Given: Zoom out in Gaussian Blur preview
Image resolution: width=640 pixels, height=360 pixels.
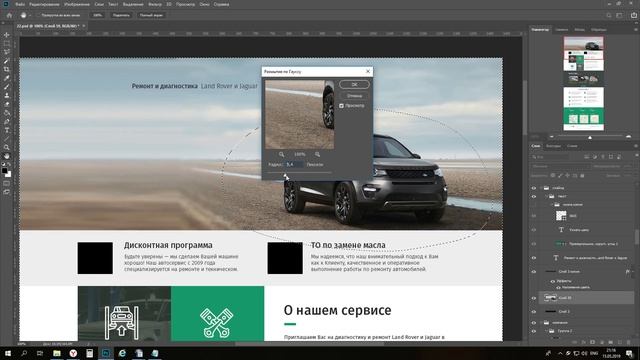Looking at the screenshot, I should point(281,154).
